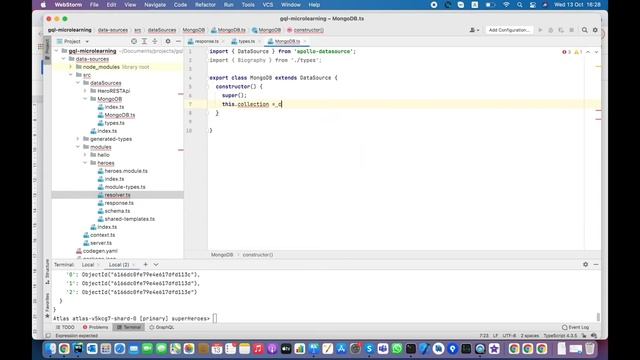Click the Debug bug icon in toolbar
The width and height of the screenshot is (640, 360).
click(551, 30)
